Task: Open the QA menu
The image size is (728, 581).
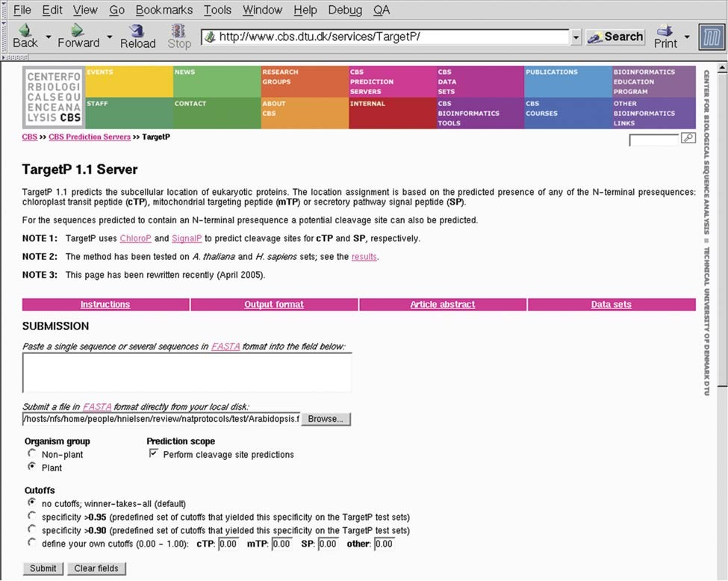Action: pyautogui.click(x=382, y=10)
